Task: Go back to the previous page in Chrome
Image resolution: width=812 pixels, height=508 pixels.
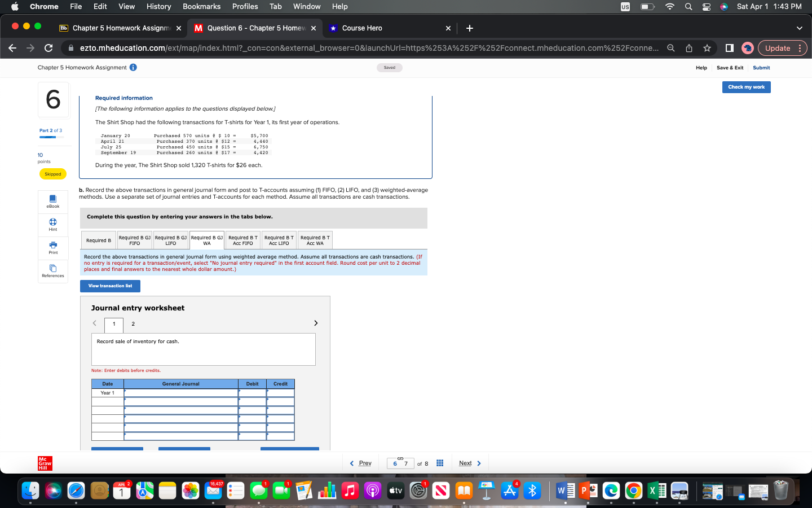Action: coord(12,48)
